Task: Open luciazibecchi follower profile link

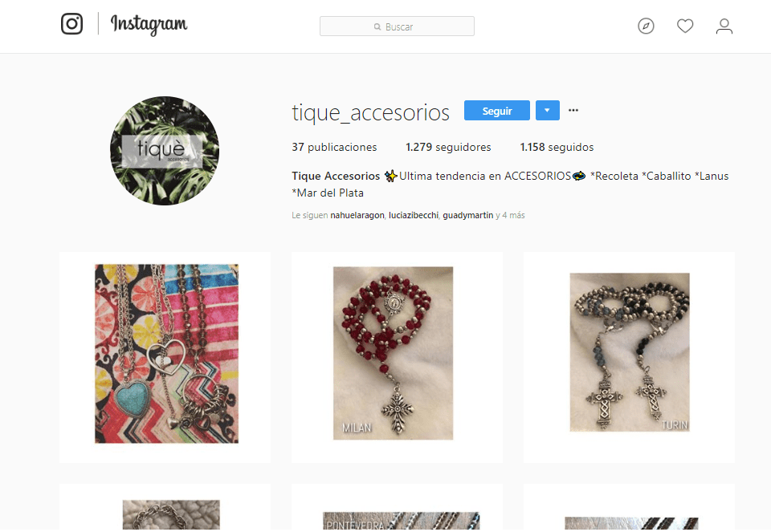Action: [x=413, y=215]
